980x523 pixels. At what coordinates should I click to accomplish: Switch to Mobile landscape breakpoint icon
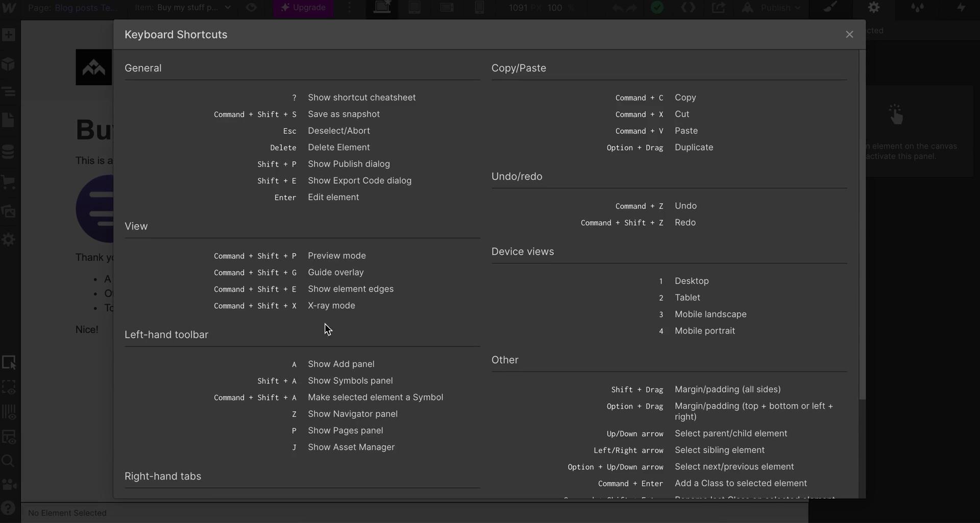447,8
